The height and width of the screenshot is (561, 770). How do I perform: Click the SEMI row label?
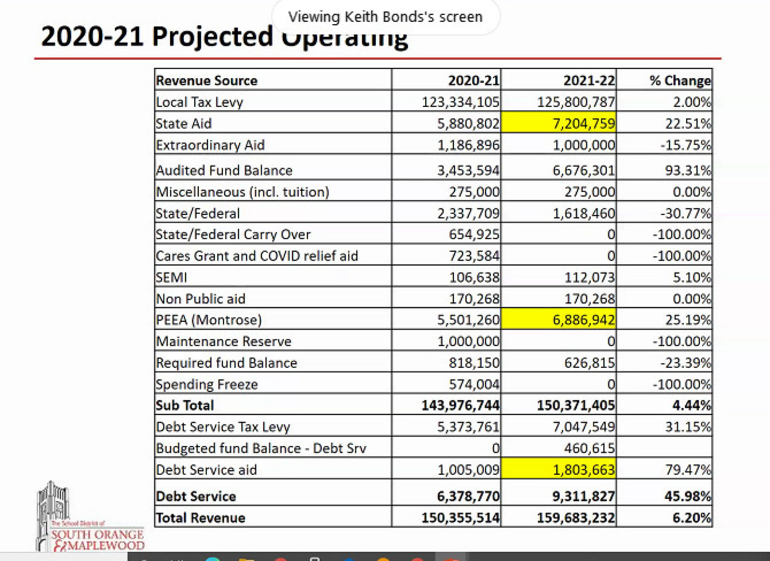pyautogui.click(x=171, y=278)
